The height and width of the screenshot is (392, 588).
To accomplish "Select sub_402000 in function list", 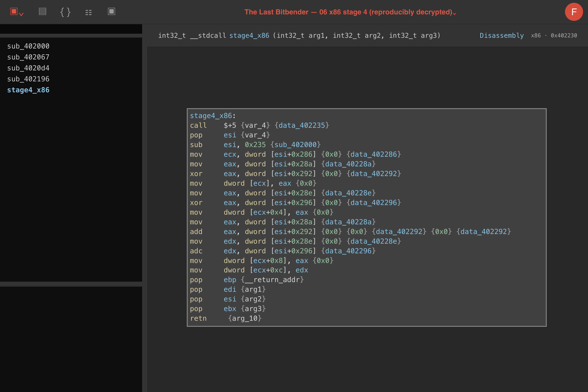I will click(28, 46).
